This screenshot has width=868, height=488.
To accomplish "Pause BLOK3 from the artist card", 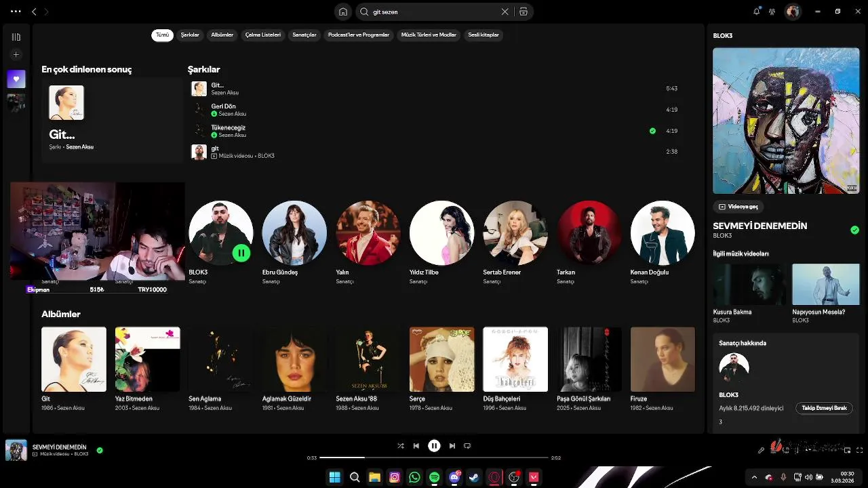I will [241, 253].
